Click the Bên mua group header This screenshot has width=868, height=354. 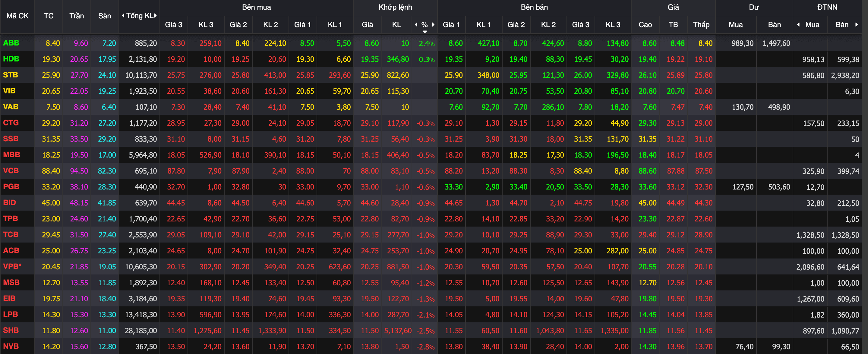click(257, 7)
